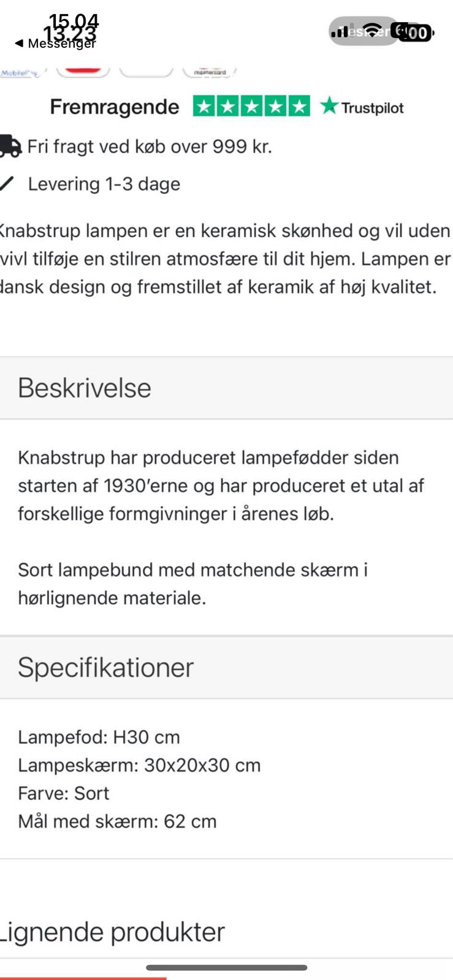Tap the delivery checkmark icon
This screenshot has width=453, height=980.
coord(7,183)
